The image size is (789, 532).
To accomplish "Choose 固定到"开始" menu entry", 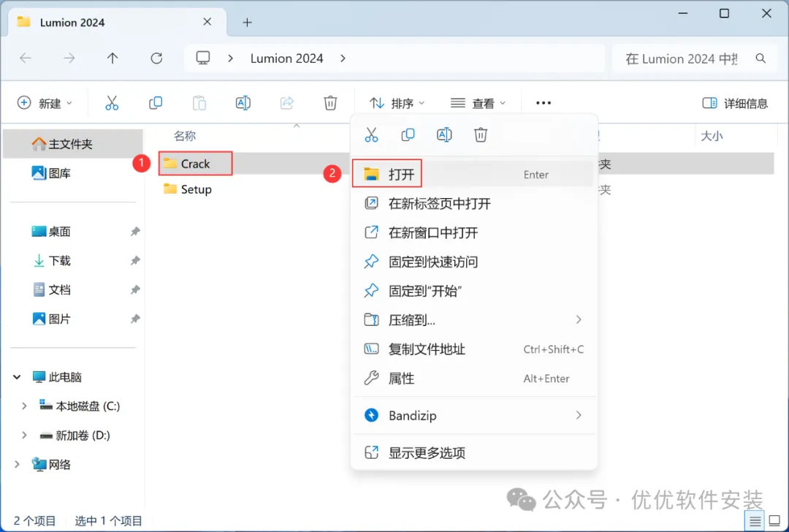I will [x=473, y=291].
